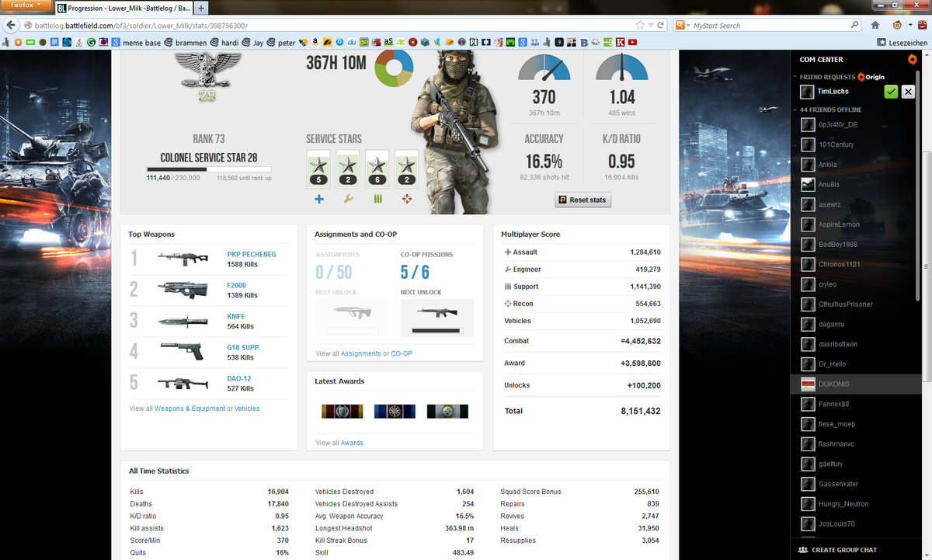The image size is (932, 560).
Task: Open the Firefox menu dropdown
Action: [26, 6]
